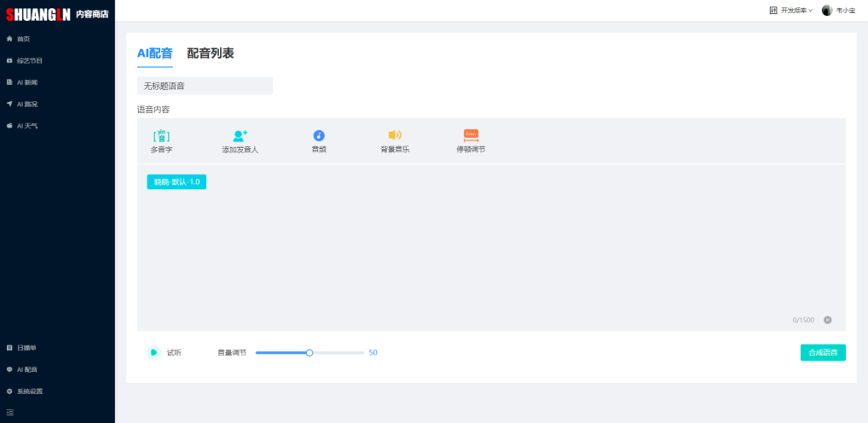This screenshot has width=868, height=423.
Task: Open the 停顿调节 (pause adjustment) tool
Action: [471, 141]
